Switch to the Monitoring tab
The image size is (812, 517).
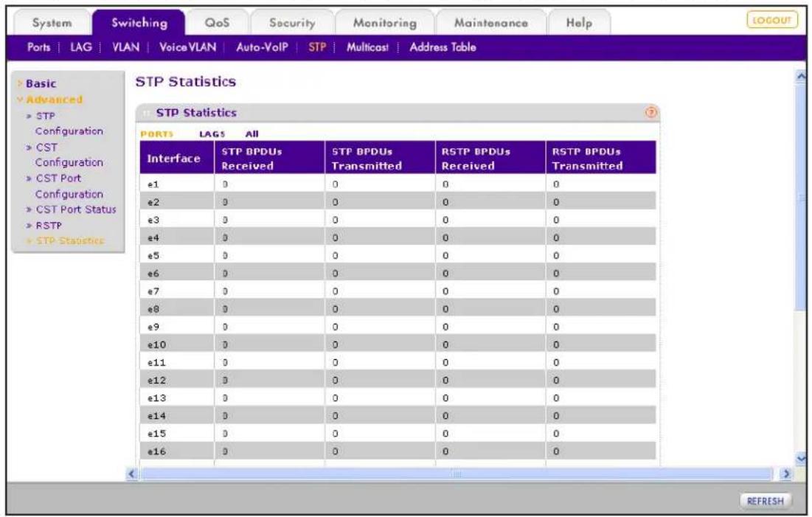(x=385, y=23)
